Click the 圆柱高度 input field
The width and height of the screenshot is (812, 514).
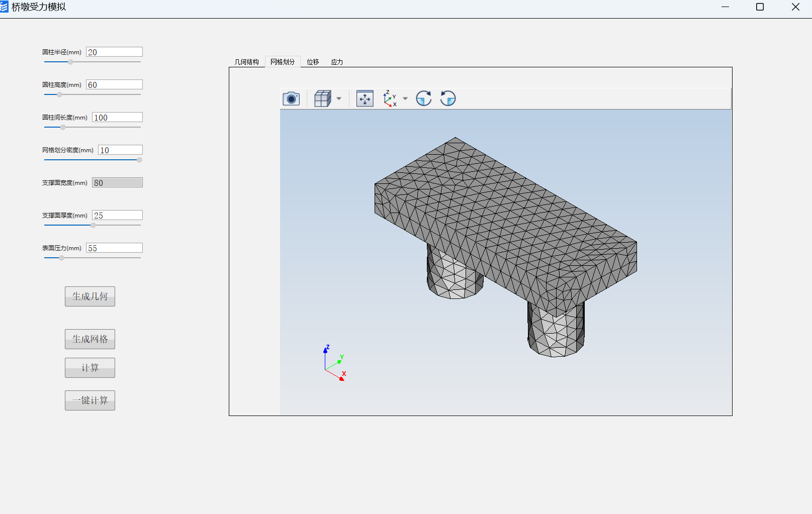pyautogui.click(x=114, y=84)
